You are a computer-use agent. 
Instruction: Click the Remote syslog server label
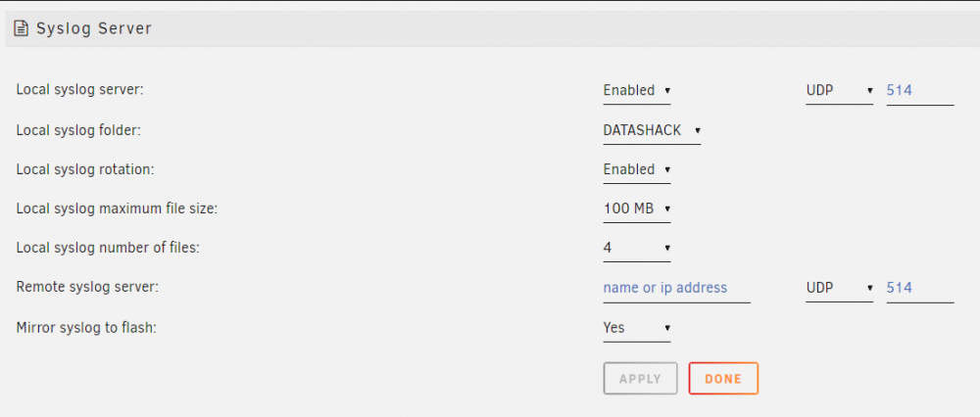(x=87, y=287)
